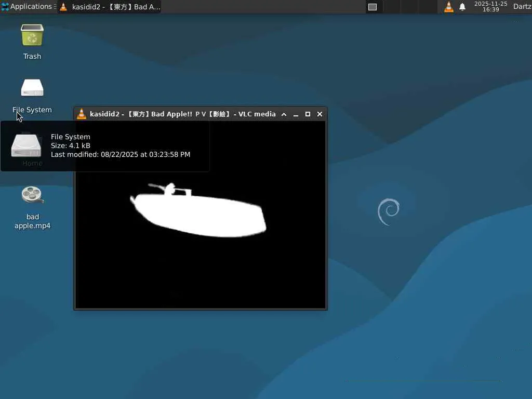Click the Trash label text

(x=32, y=56)
